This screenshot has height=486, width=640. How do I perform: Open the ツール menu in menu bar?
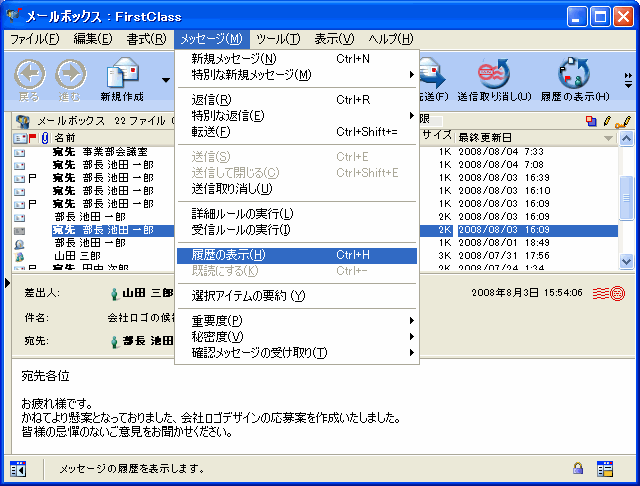[277, 39]
